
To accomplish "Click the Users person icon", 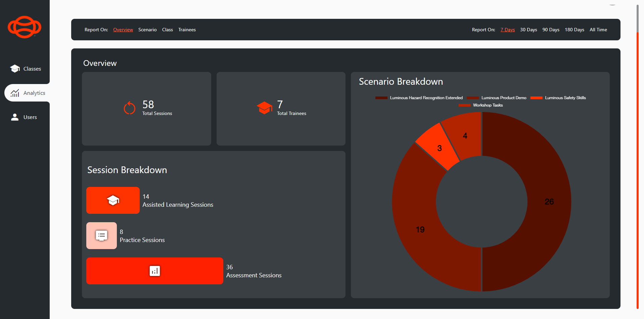I will tap(15, 117).
